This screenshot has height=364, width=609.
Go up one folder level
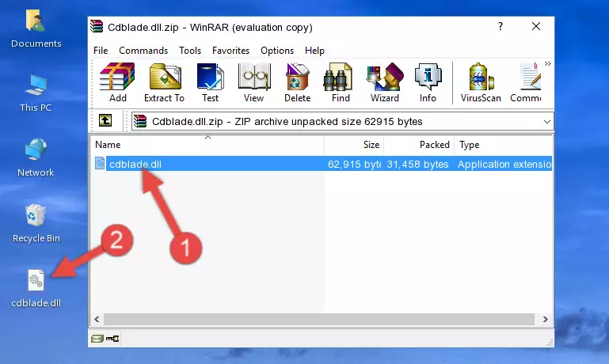[105, 121]
